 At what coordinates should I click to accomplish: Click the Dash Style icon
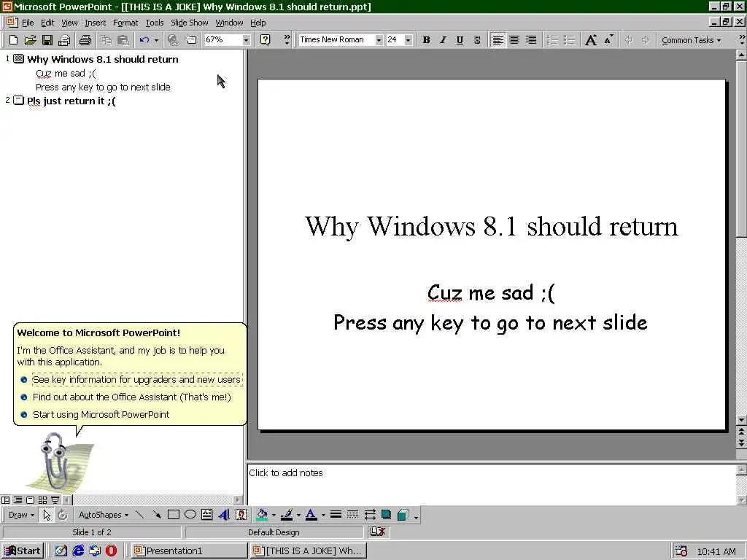pos(352,515)
